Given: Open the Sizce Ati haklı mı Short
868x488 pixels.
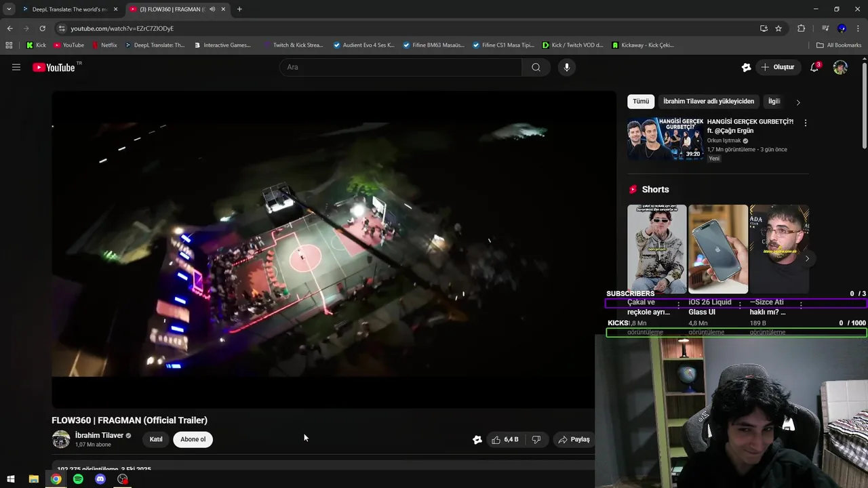Looking at the screenshot, I should [x=779, y=249].
